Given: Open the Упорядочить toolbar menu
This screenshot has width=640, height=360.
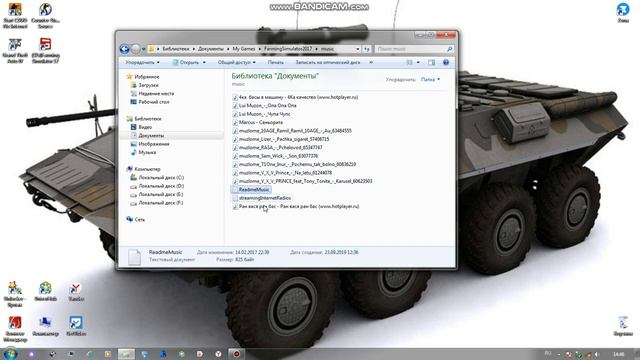Looking at the screenshot, I should [142, 62].
